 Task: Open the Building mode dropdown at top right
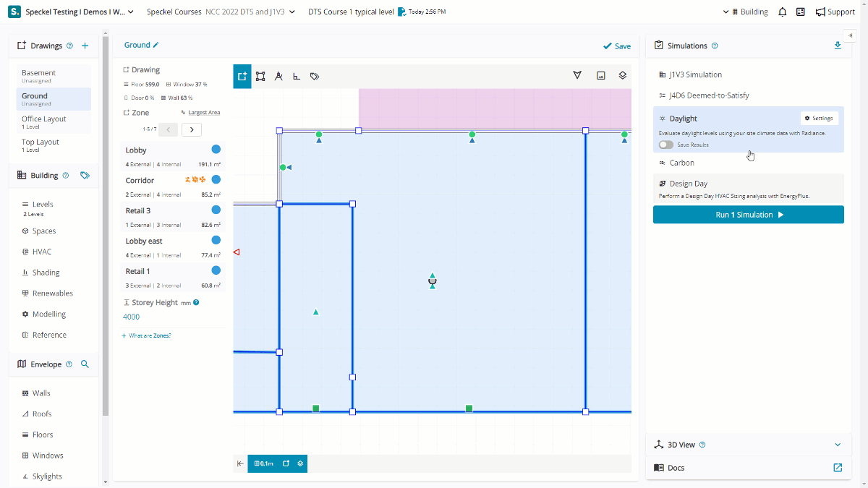click(746, 12)
